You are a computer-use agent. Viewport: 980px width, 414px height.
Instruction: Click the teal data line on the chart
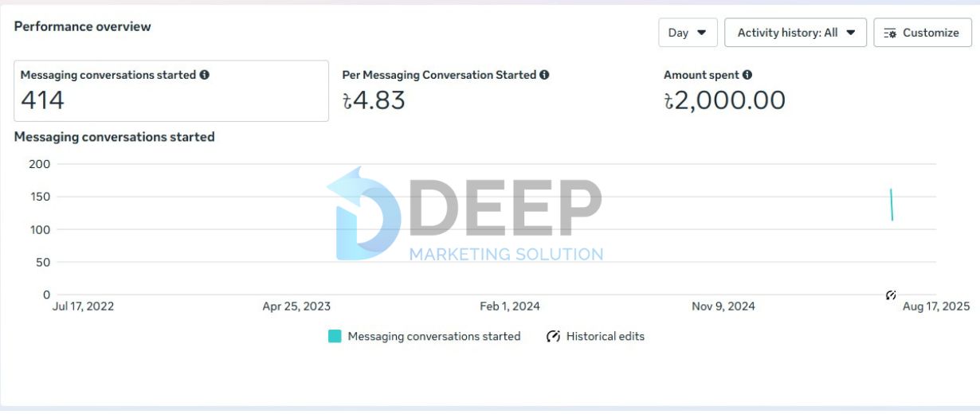892,205
